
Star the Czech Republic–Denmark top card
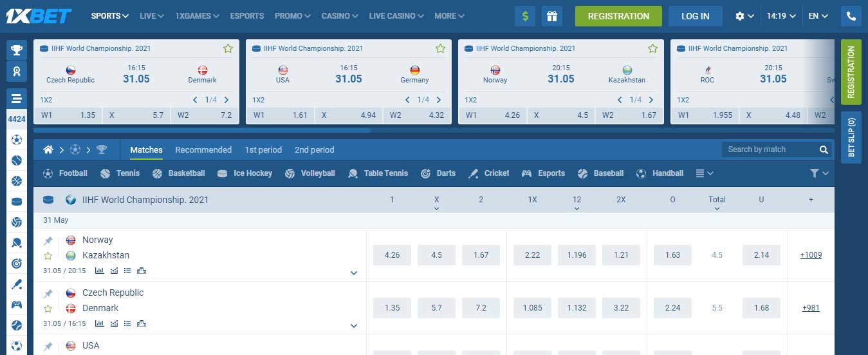point(228,48)
